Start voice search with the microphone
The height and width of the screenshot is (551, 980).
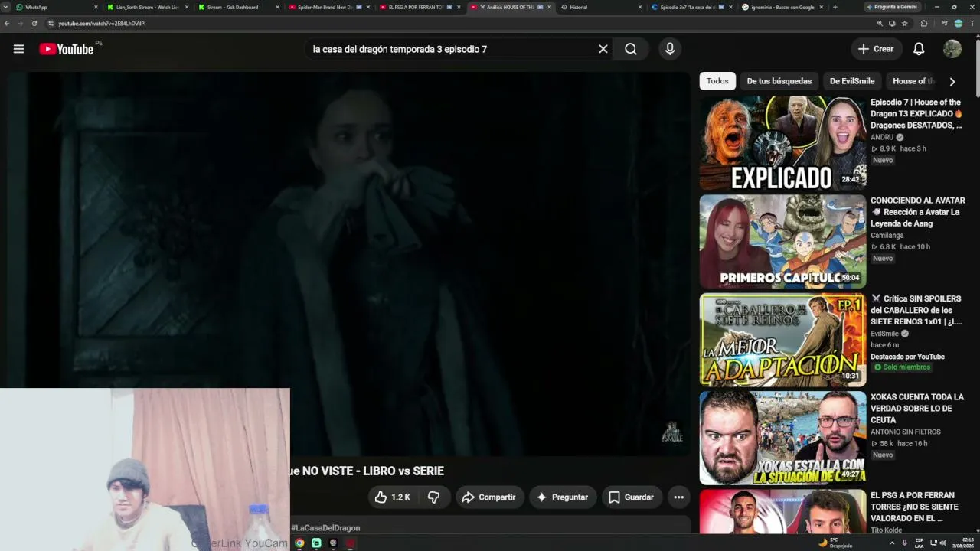pos(670,49)
